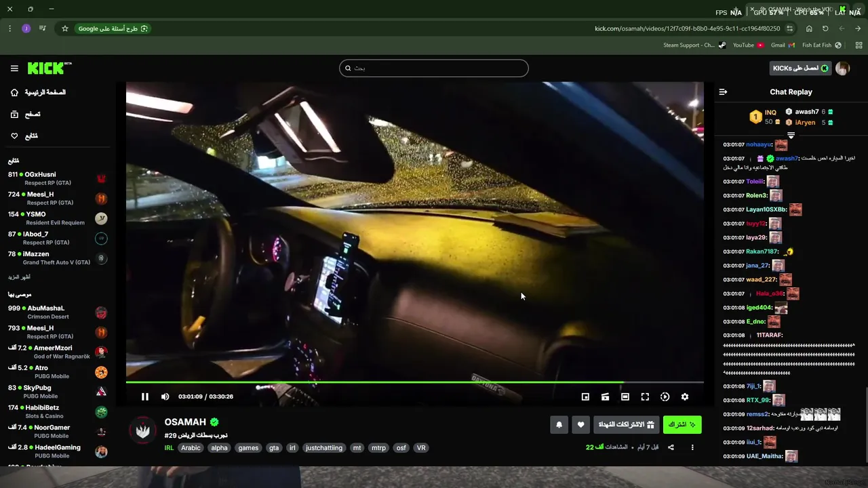Open the YouTube bookmark
This screenshot has height=488, width=868.
tap(749, 45)
